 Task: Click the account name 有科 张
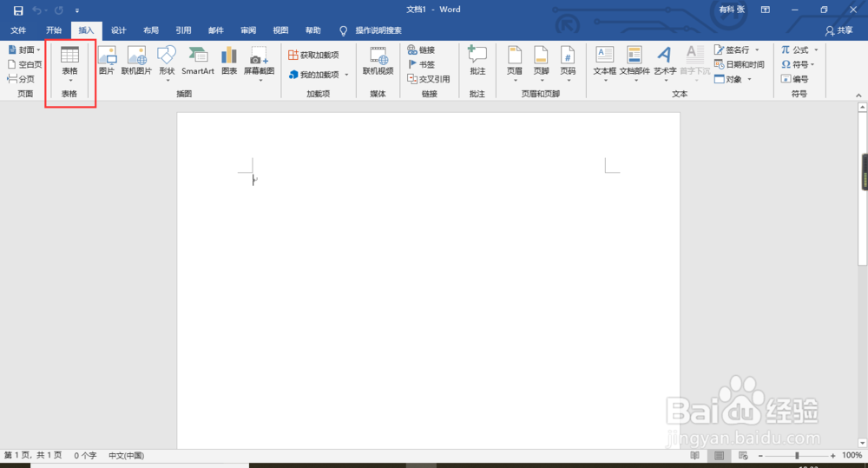732,10
